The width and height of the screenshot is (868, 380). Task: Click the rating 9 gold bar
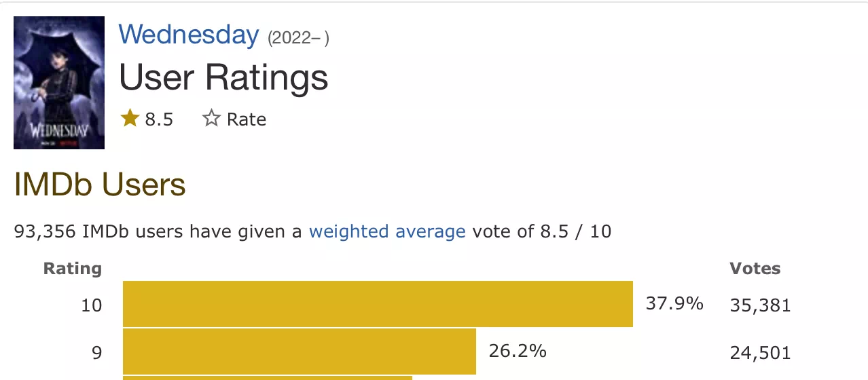(x=300, y=351)
